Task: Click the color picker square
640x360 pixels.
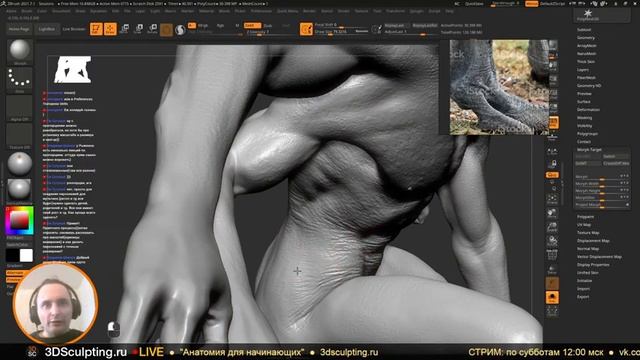Action: click(19, 221)
